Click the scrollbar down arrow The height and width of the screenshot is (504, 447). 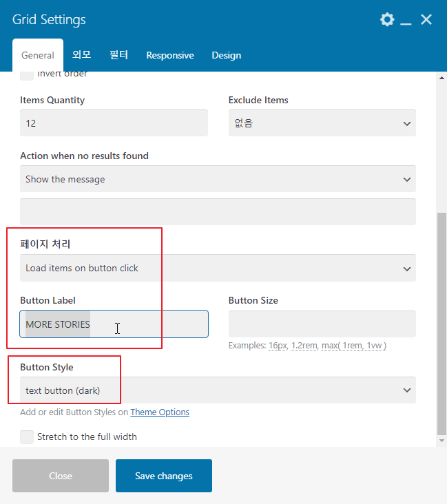(x=442, y=441)
